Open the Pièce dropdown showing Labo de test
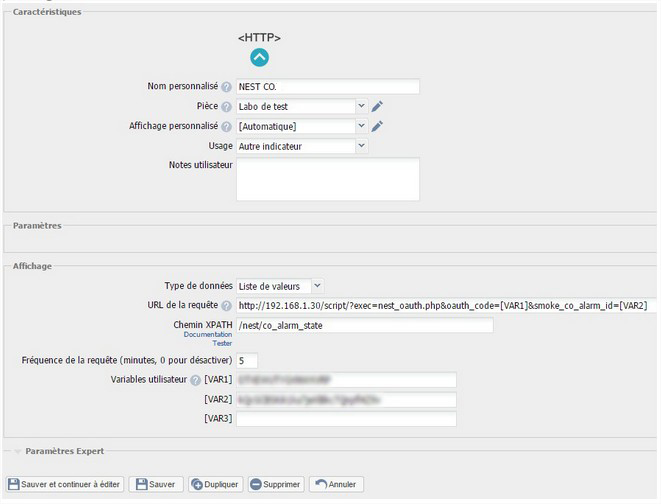Image resolution: width=661 pixels, height=504 pixels. [302, 106]
